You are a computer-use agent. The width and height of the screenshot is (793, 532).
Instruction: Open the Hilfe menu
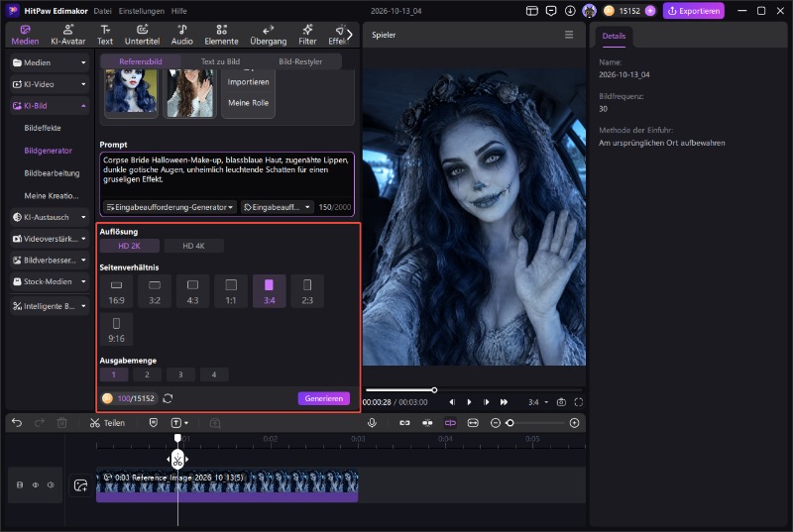click(179, 11)
